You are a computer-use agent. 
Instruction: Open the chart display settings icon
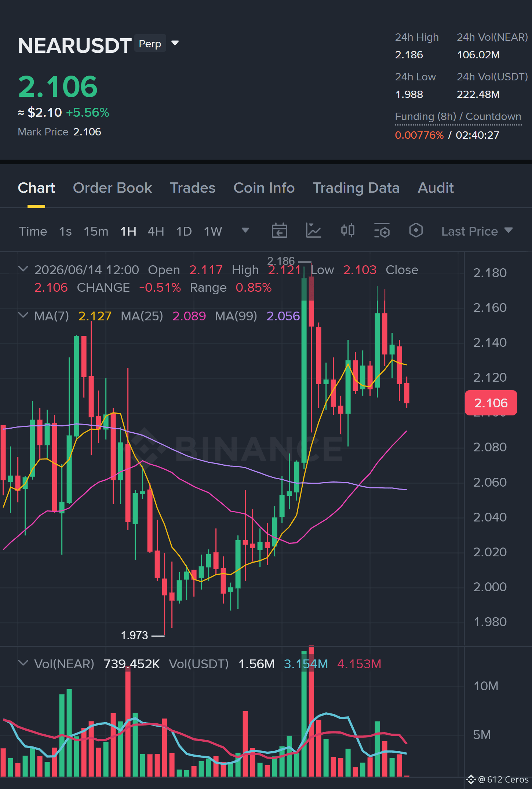(382, 231)
